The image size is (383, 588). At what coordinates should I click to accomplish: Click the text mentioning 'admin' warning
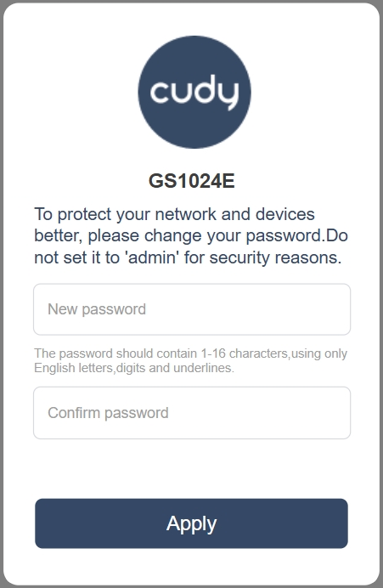point(189,257)
